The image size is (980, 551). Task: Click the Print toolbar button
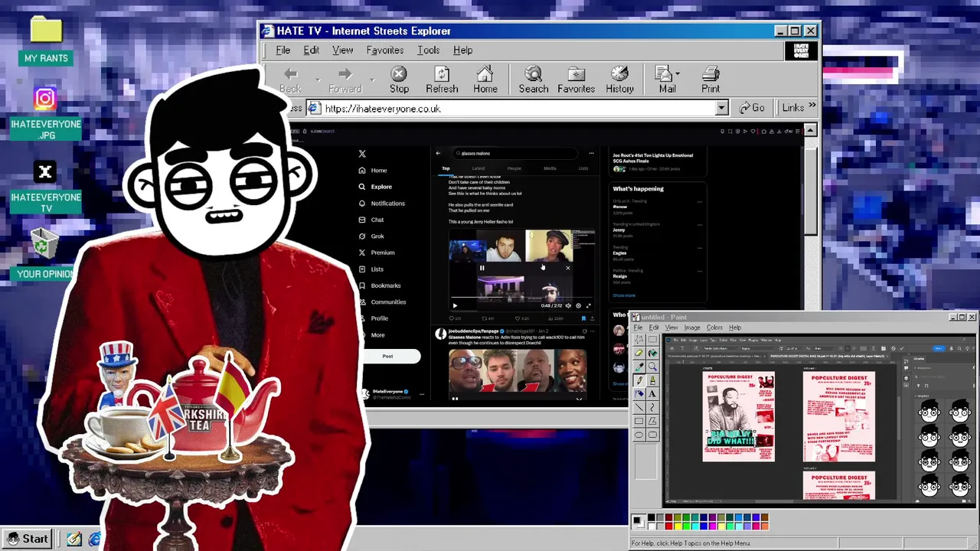pos(710,80)
